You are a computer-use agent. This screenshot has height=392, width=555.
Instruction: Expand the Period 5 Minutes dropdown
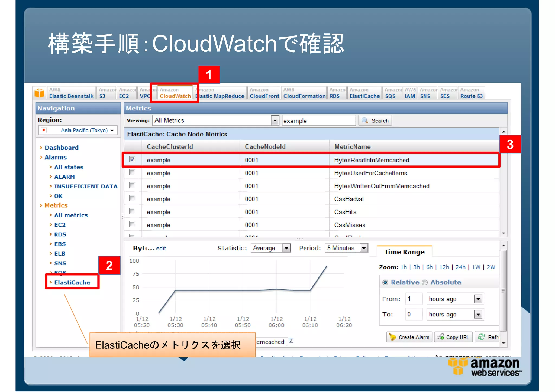364,248
